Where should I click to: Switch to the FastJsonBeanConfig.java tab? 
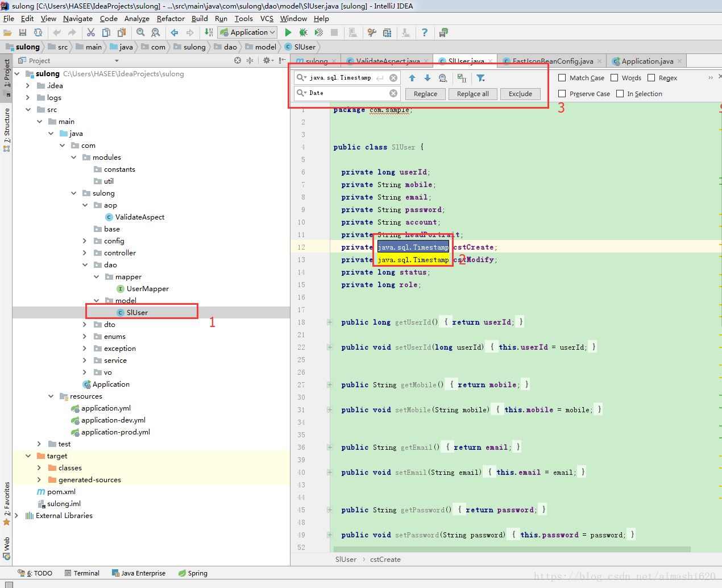coord(552,61)
